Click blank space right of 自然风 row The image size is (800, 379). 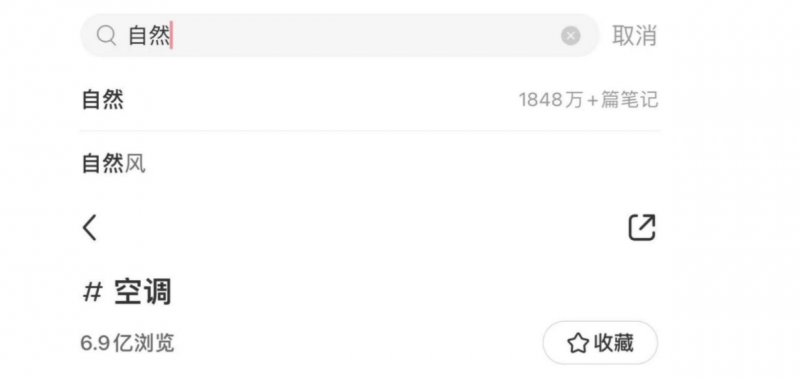pos(403,164)
